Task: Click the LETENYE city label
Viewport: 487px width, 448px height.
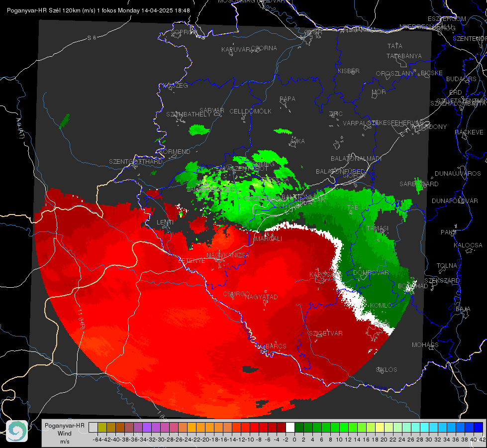Action: (x=192, y=261)
